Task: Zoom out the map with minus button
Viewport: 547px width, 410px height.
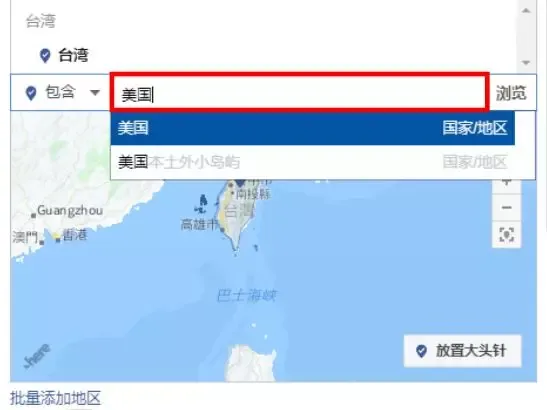Action: click(x=506, y=208)
